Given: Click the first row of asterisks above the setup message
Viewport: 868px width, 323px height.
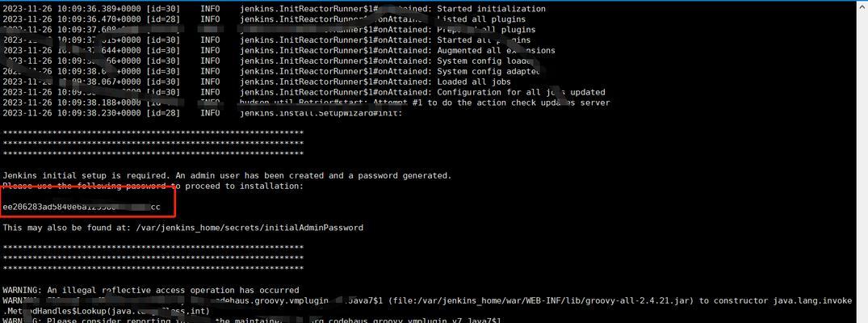Looking at the screenshot, I should coord(153,134).
